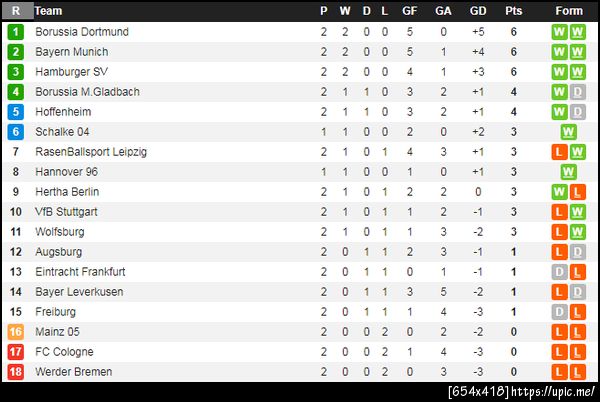Click the L form badge for RasenBallsport Leipzig
This screenshot has width=600, height=402.
pyautogui.click(x=559, y=152)
